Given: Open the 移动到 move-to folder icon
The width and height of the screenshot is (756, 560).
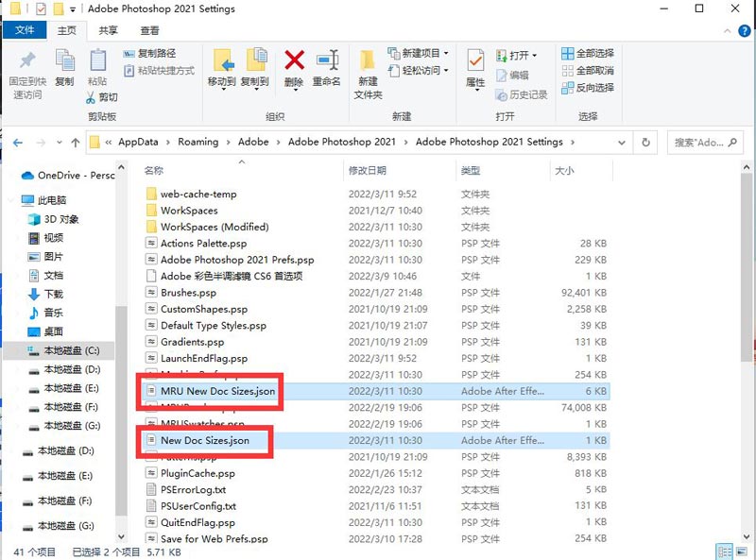Looking at the screenshot, I should [223, 60].
